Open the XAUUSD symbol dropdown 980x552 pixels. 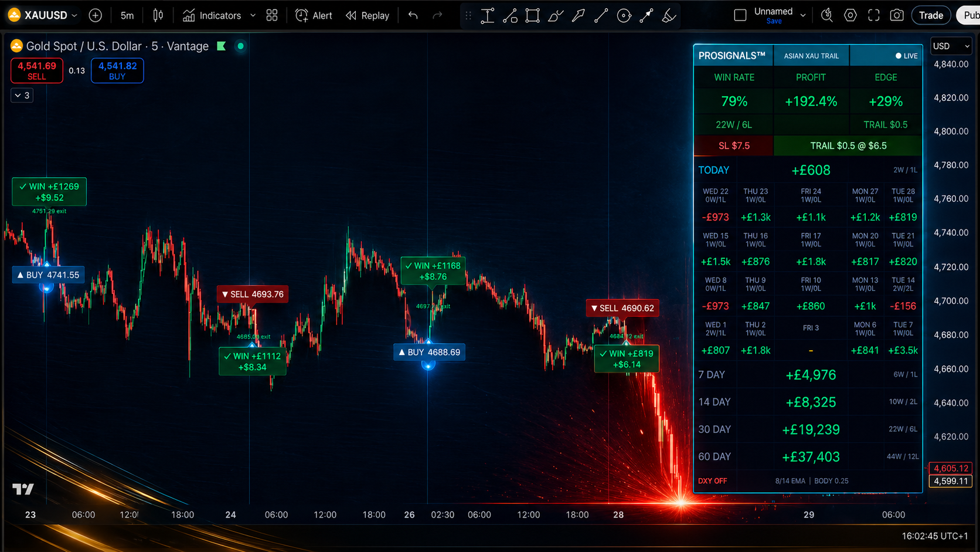pos(43,15)
